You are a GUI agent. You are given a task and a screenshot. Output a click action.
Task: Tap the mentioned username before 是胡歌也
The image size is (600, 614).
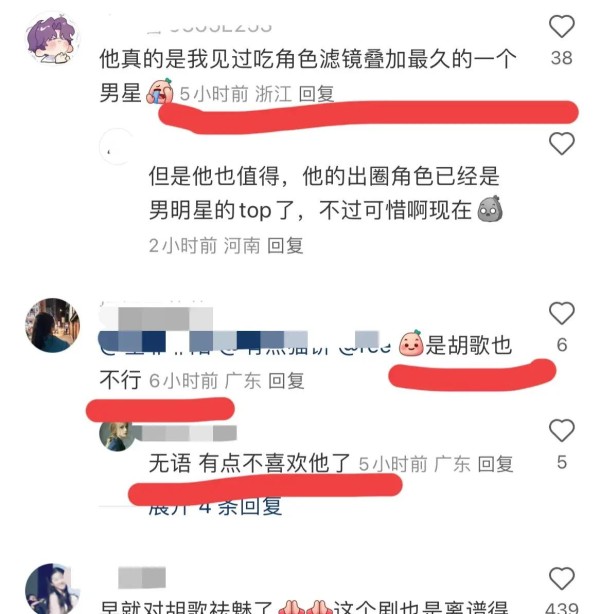click(365, 345)
